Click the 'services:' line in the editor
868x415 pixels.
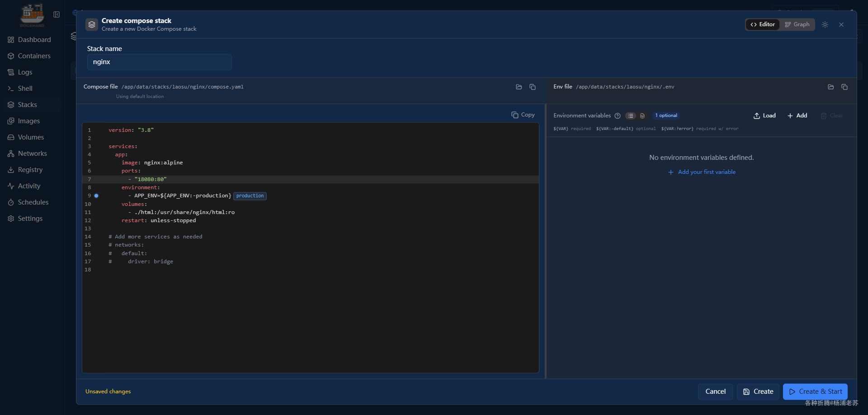tap(123, 146)
